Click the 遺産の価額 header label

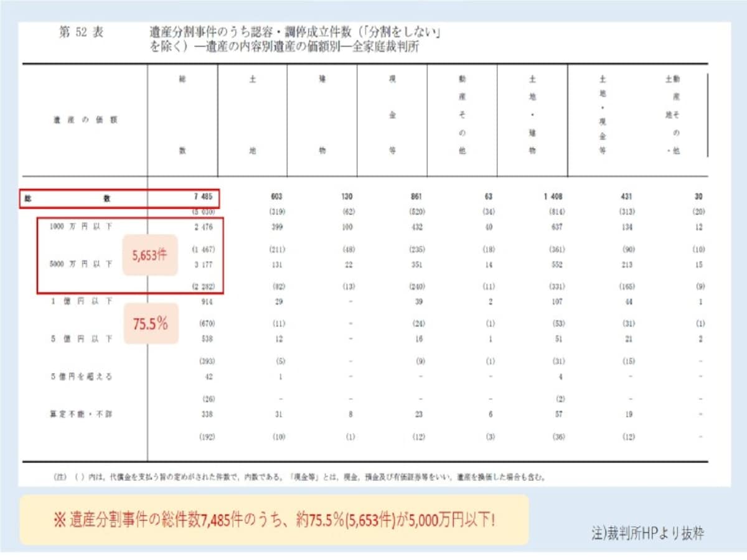pyautogui.click(x=85, y=121)
